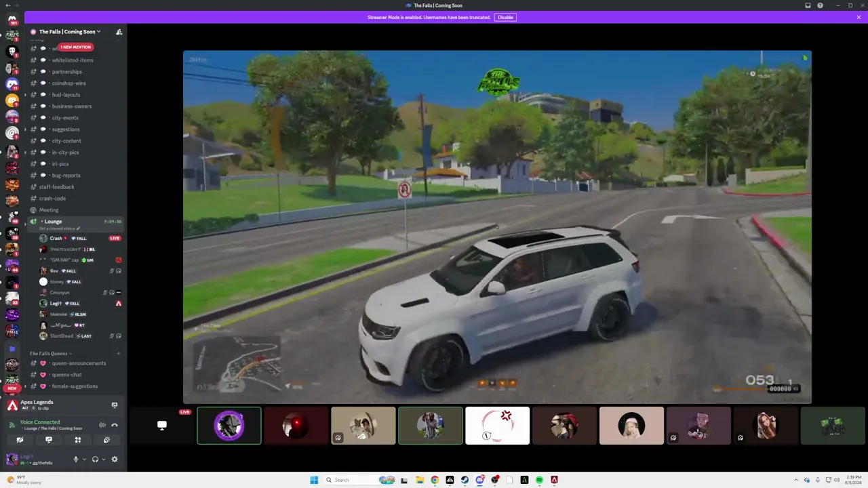Click the NEW unread servers pill
868x488 pixels.
[x=12, y=389]
